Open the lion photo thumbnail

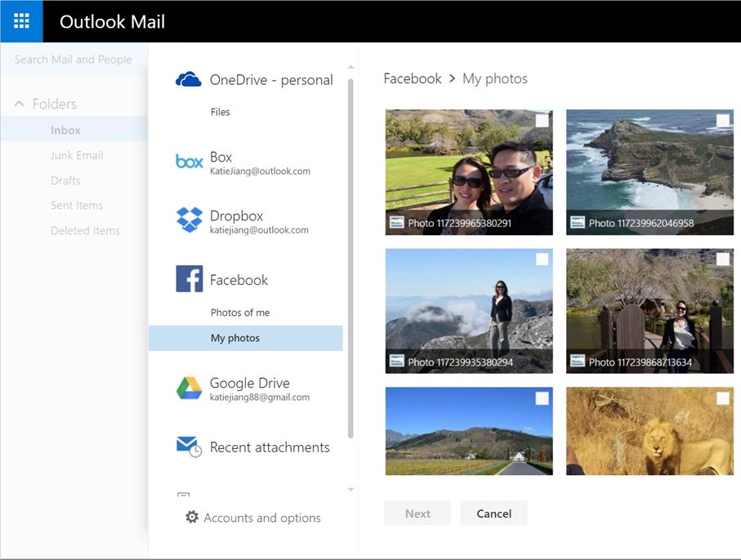[x=649, y=431]
